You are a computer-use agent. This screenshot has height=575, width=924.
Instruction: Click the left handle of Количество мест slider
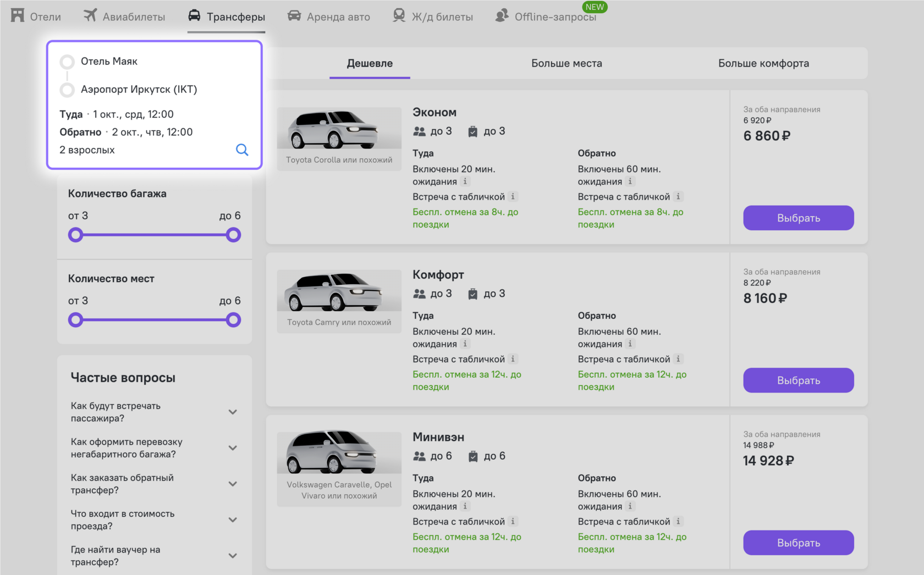click(x=76, y=320)
